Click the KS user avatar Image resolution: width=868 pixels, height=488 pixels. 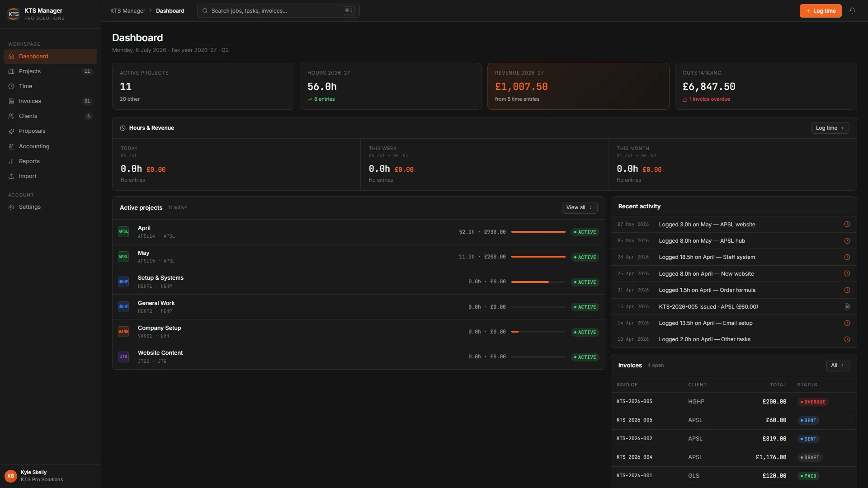tap(11, 476)
